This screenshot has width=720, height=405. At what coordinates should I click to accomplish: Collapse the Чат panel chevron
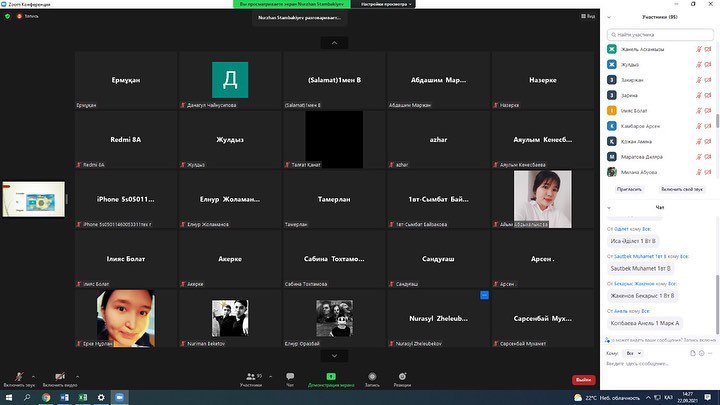click(609, 208)
